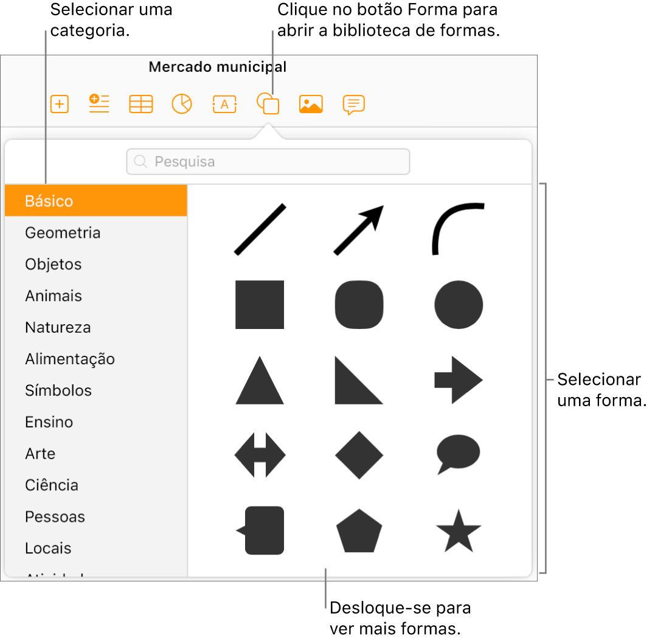655x644 pixels.
Task: Select the straight line shape
Action: click(260, 229)
